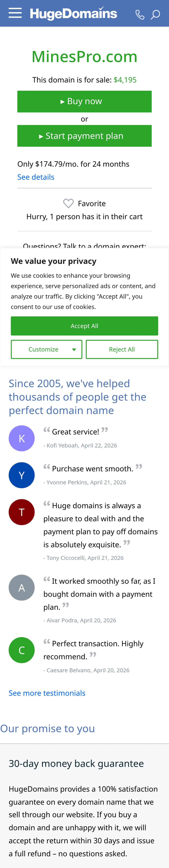Toggle the Favorite heart icon
This screenshot has height=868, width=169.
(68, 203)
